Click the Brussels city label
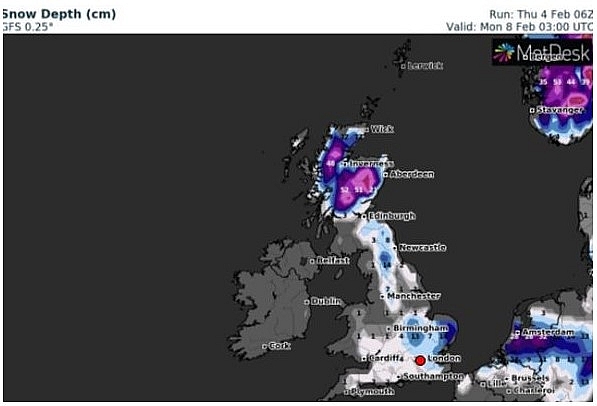This screenshot has width=597, height=406. click(x=530, y=378)
